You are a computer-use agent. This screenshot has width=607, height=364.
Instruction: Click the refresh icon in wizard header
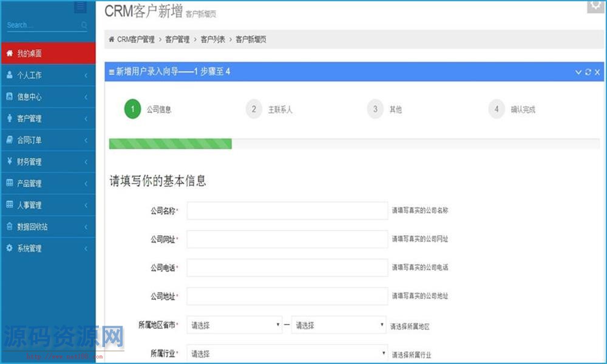(588, 72)
